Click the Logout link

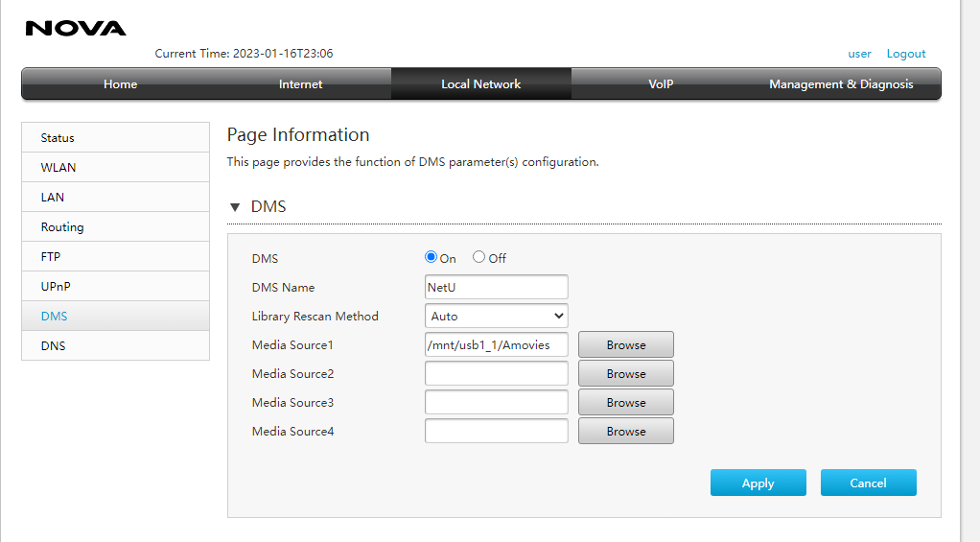tap(905, 54)
